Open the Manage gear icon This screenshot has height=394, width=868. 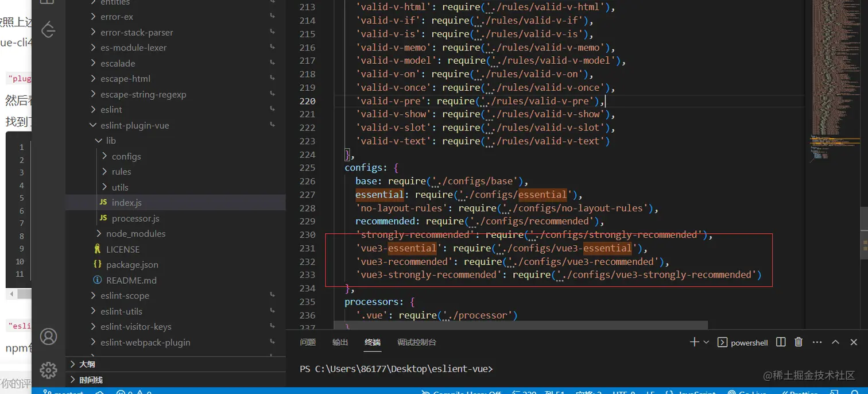[x=48, y=370]
